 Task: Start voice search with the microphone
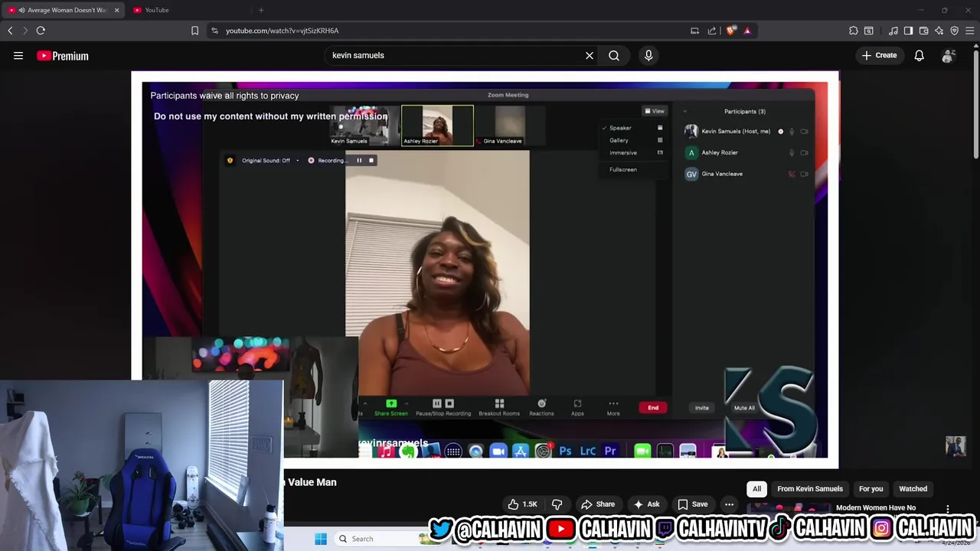tap(648, 55)
